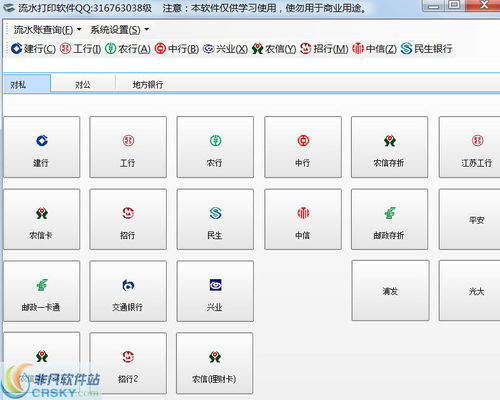
Task: Select the 中信 bank tile
Action: click(x=303, y=219)
